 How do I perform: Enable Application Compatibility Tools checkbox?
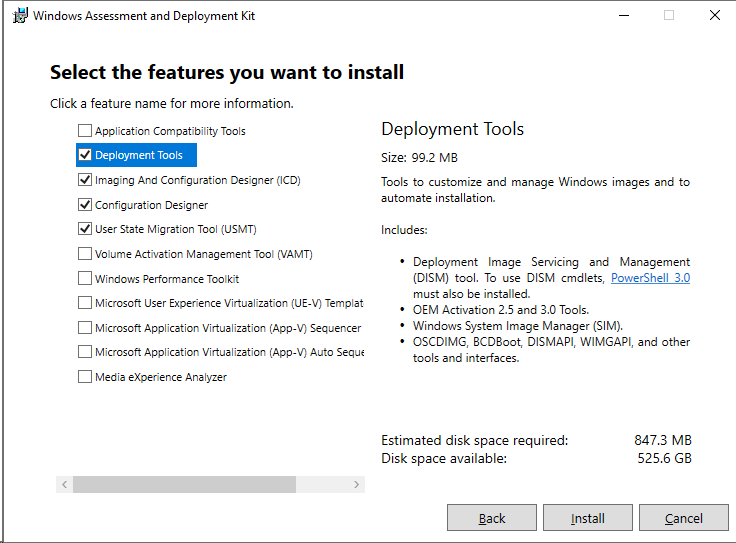[85, 131]
